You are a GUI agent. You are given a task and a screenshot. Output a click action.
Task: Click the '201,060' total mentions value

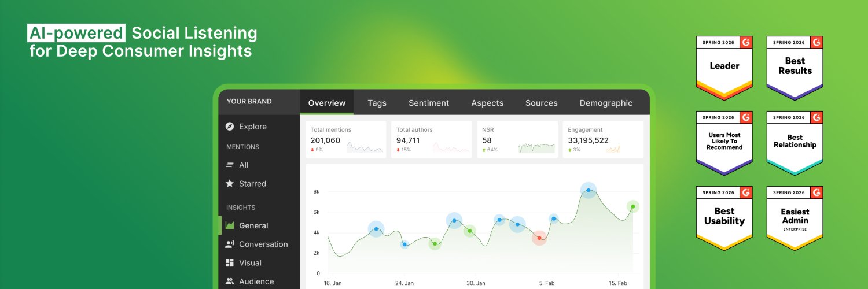point(325,140)
